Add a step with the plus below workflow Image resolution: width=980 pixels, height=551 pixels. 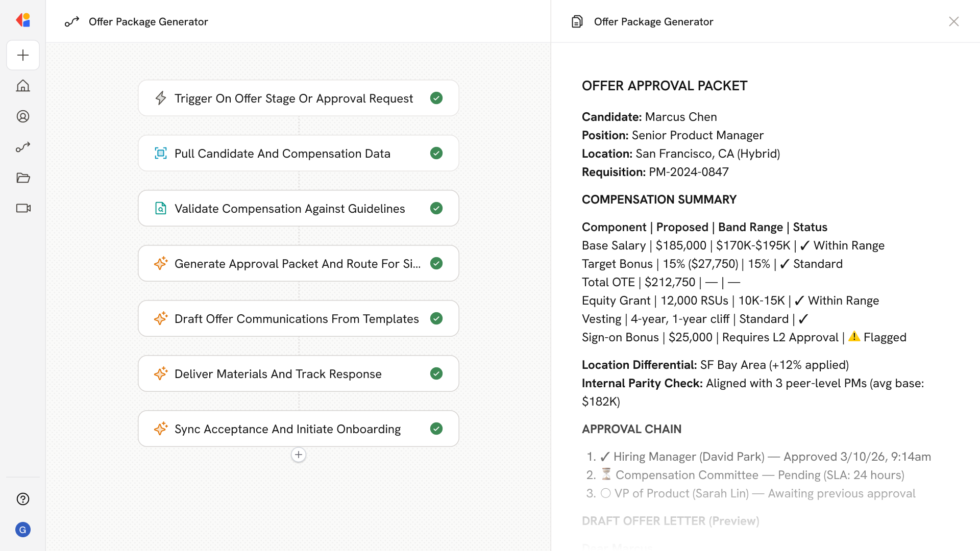(x=299, y=455)
